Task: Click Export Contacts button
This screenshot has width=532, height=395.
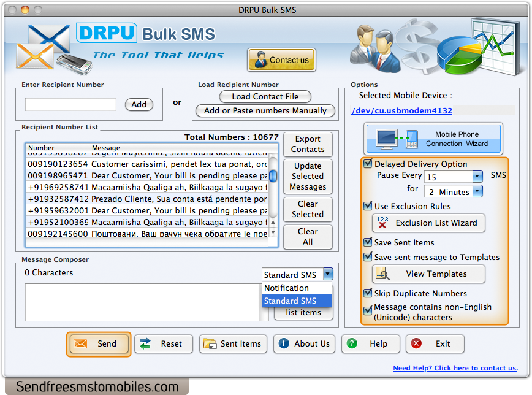Action: [x=308, y=144]
